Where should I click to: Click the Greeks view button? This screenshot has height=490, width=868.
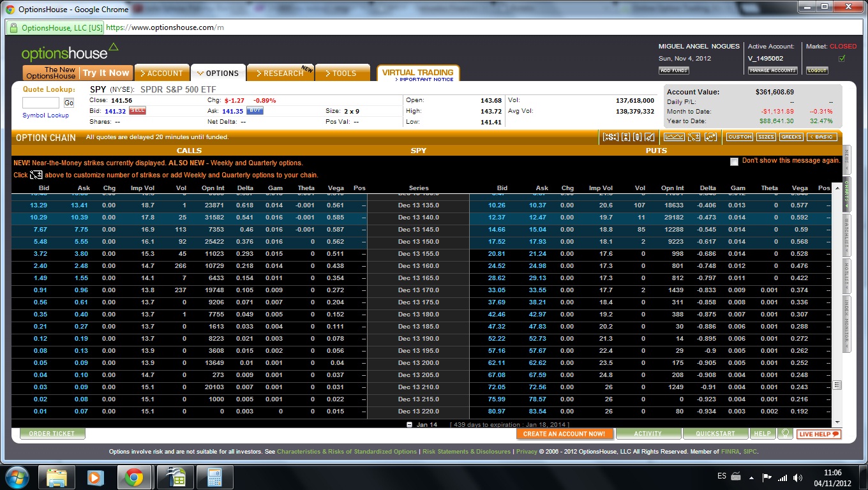(791, 137)
